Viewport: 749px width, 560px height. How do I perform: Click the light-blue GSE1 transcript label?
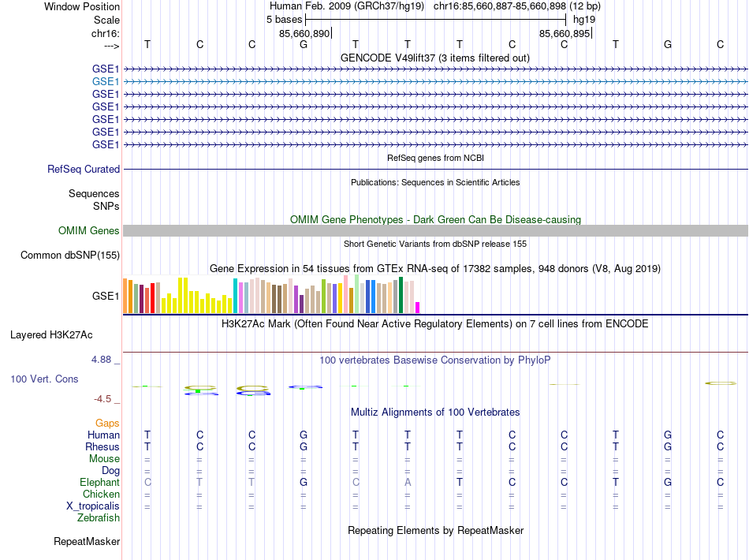(x=106, y=82)
